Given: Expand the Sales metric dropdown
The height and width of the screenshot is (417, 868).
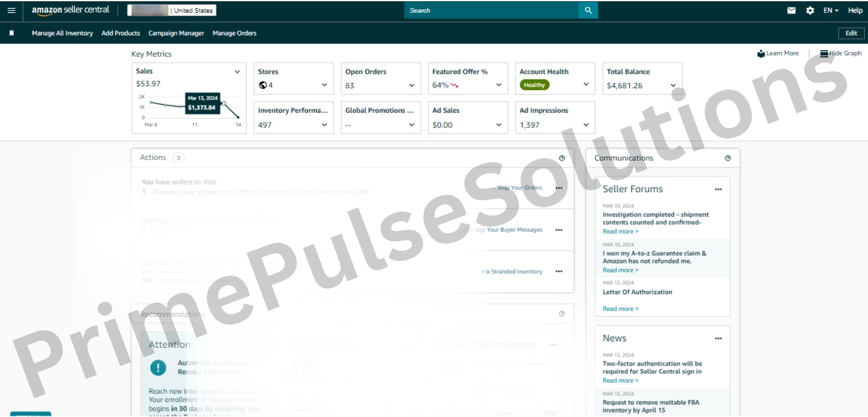Looking at the screenshot, I should tap(237, 72).
